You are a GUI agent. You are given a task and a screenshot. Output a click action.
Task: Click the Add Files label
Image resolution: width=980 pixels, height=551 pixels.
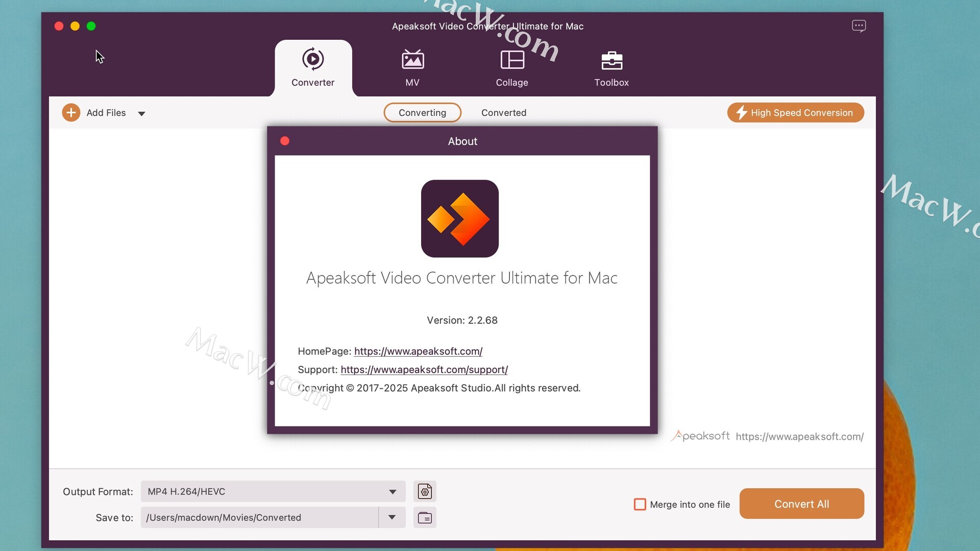tap(106, 113)
